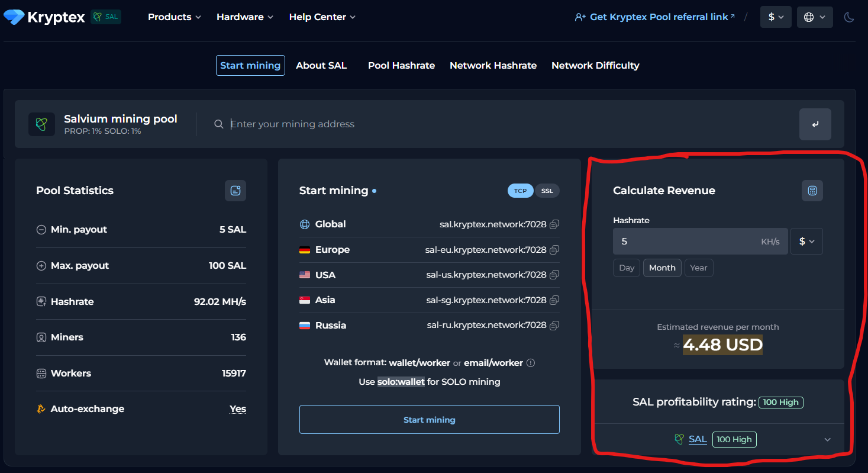
Task: Click the Max. payout plus icon
Action: point(41,266)
